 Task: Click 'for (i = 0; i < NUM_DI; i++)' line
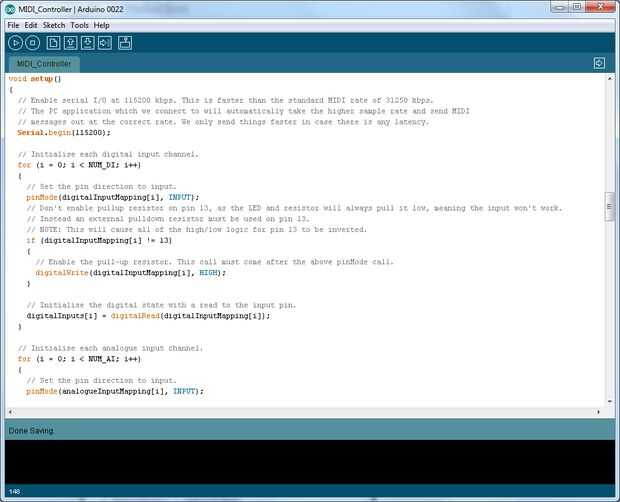point(79,165)
